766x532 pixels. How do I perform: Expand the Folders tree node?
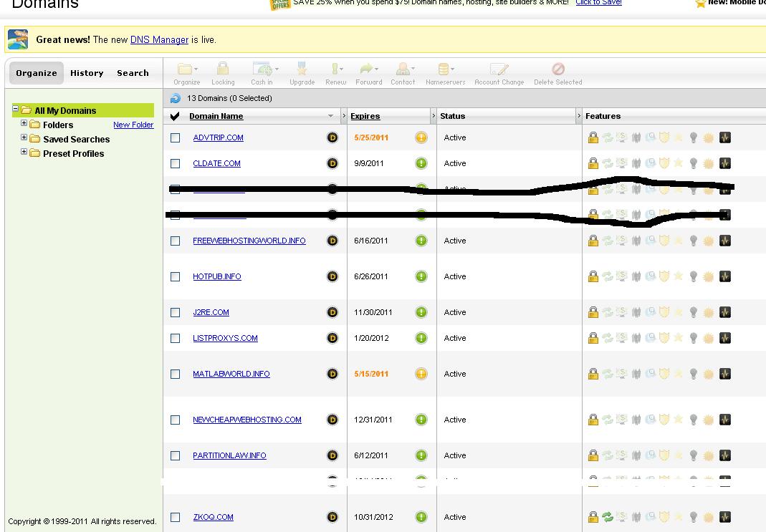point(24,124)
